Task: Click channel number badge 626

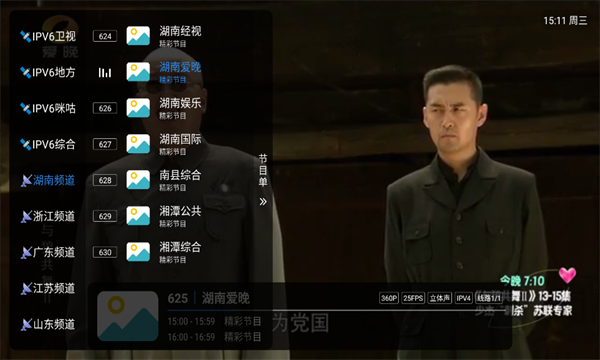Action: tap(105, 108)
